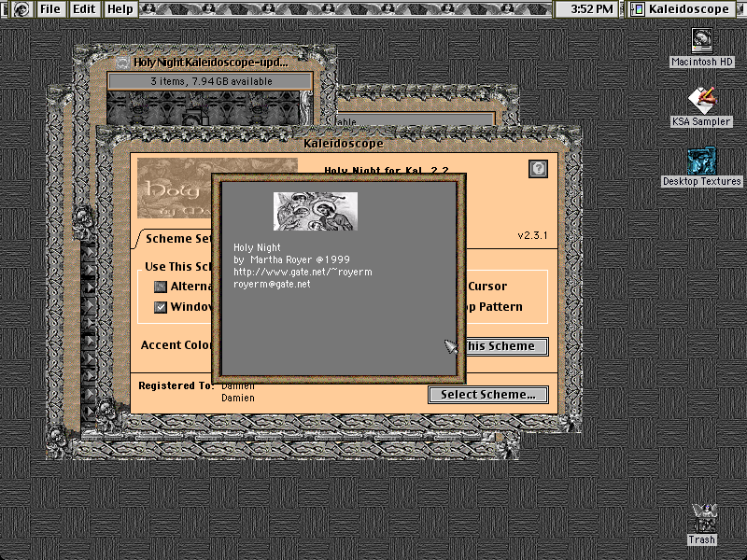The height and width of the screenshot is (560, 747).
Task: Click the Holy Night Kaleidoscope-upd window title icon
Action: coord(122,63)
